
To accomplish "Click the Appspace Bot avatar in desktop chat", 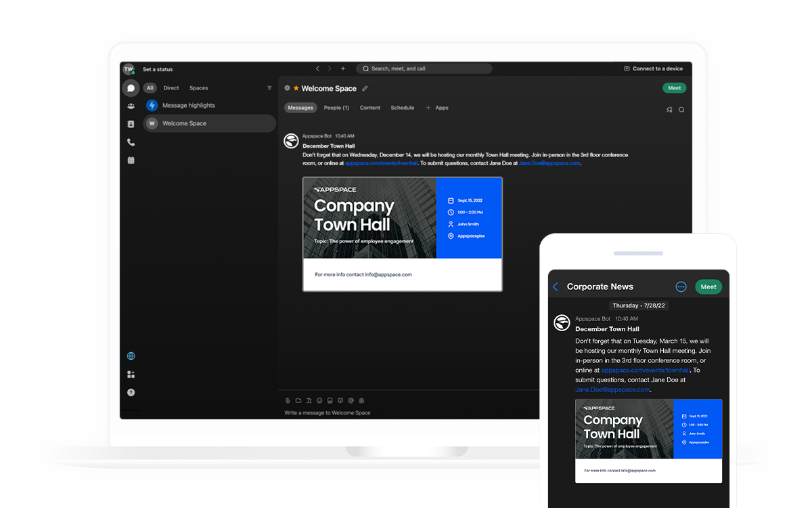I will 291,141.
